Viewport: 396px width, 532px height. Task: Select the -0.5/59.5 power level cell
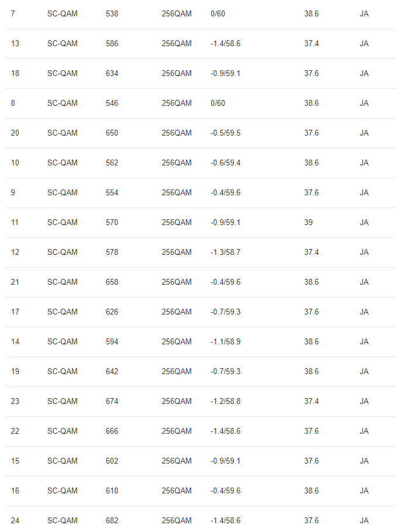[x=225, y=133]
